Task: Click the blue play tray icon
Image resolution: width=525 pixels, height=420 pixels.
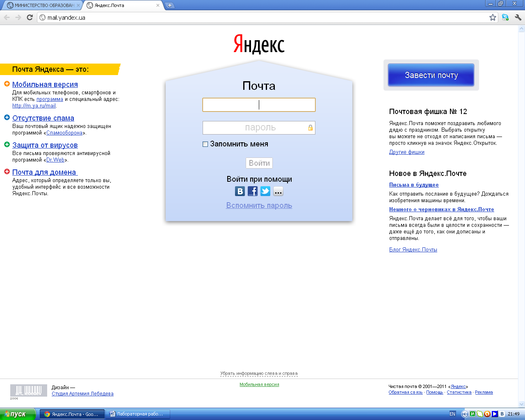Action: click(495, 414)
